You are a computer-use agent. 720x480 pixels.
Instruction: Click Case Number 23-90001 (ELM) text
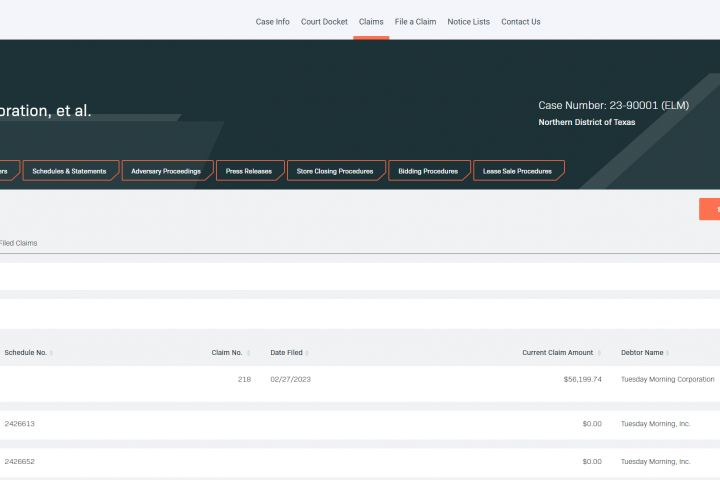(613, 105)
